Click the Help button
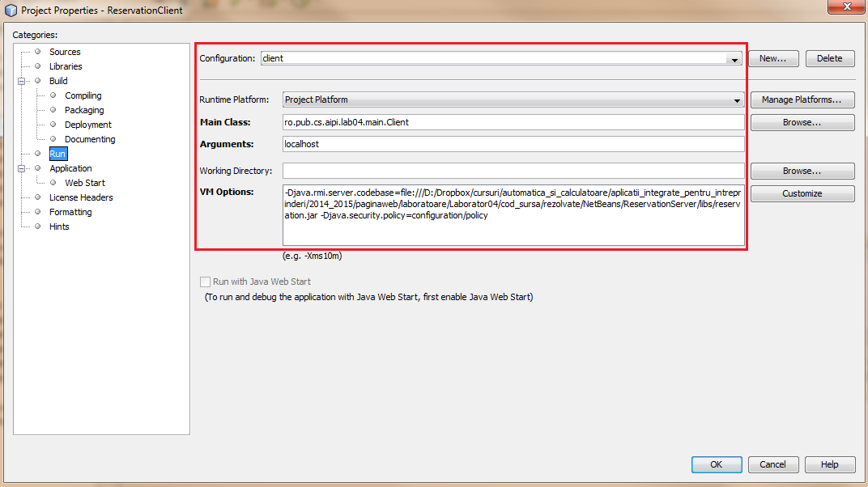The width and height of the screenshot is (868, 487). click(x=830, y=465)
